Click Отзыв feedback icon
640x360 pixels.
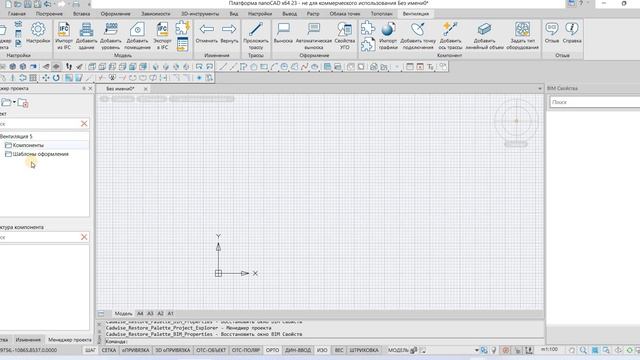(x=552, y=29)
